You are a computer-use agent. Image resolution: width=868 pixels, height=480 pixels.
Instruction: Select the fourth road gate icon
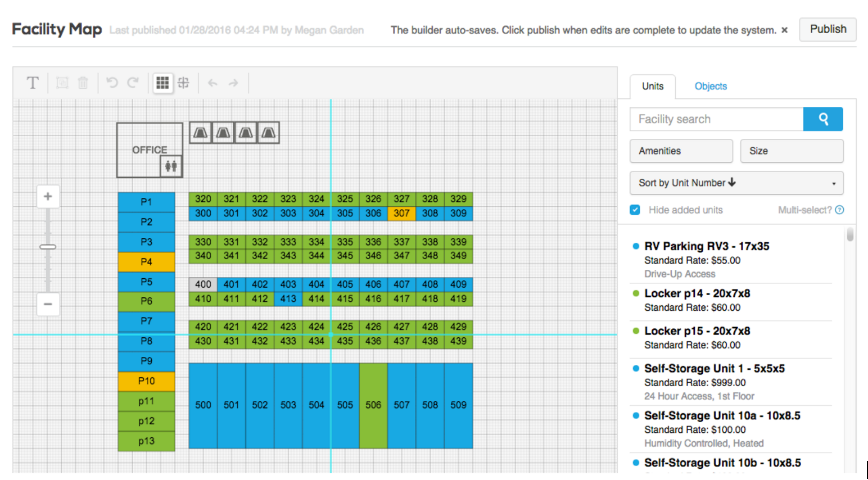[x=268, y=133]
